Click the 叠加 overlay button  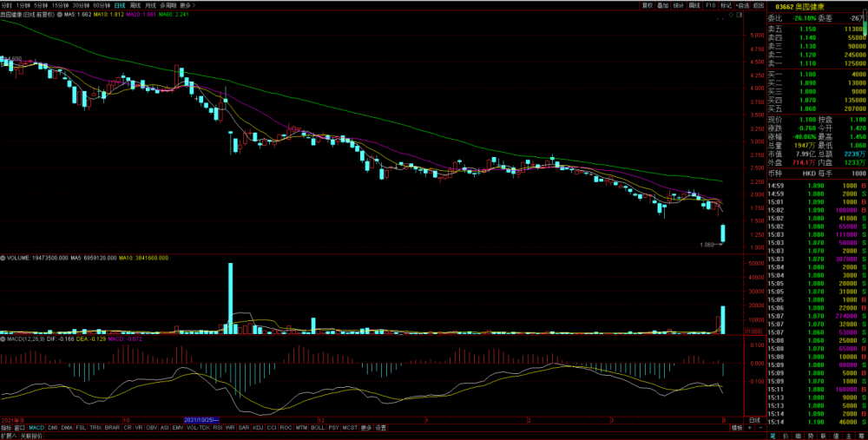point(662,5)
